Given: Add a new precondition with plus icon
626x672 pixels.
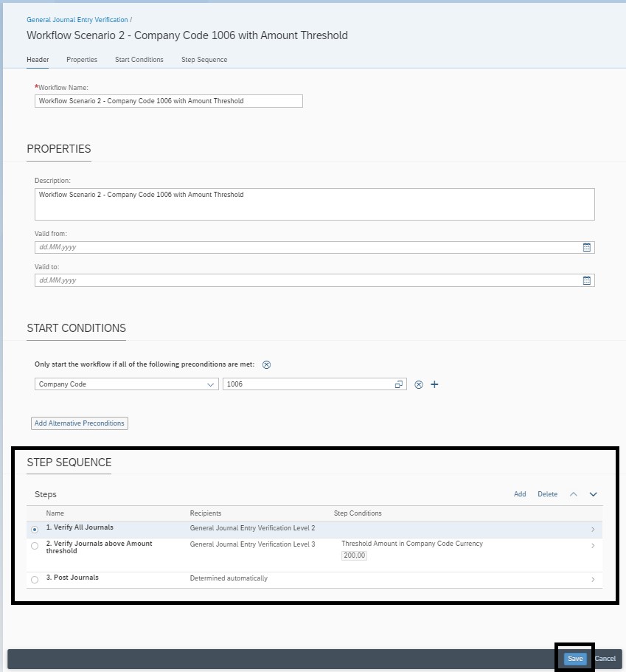Looking at the screenshot, I should [x=434, y=384].
